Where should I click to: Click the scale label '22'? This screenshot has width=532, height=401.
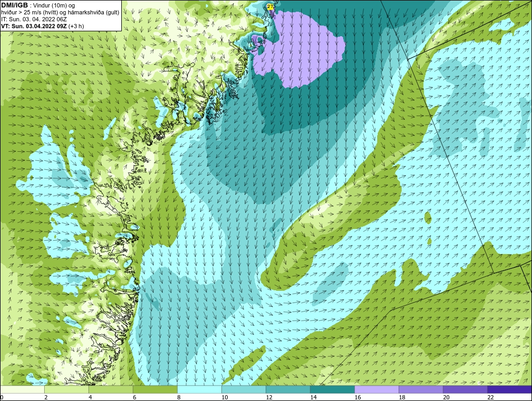(491, 397)
